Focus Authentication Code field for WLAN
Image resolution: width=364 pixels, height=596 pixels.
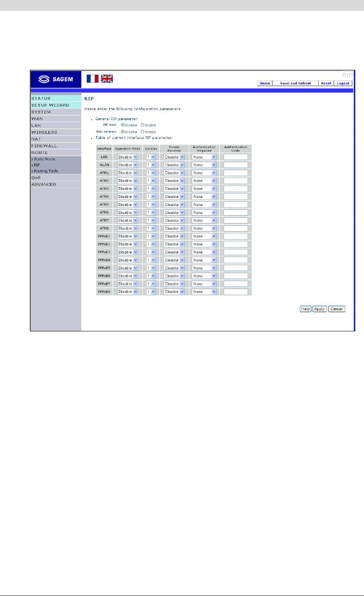236,165
